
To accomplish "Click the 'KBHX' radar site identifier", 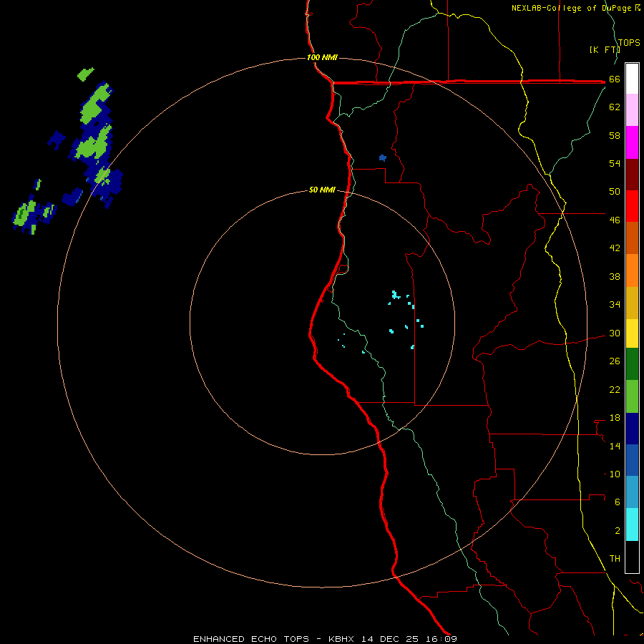I will (x=343, y=639).
